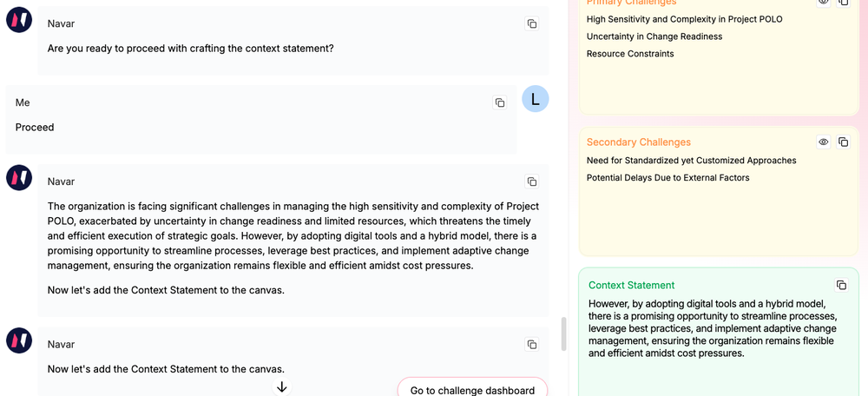
Task: Click the Navar logo avatar beside first message
Action: [x=19, y=19]
